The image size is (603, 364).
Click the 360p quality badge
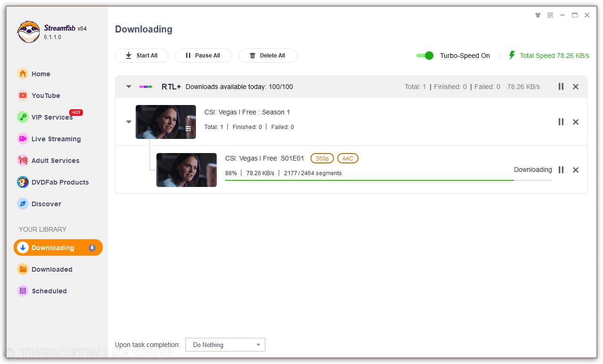tap(322, 158)
